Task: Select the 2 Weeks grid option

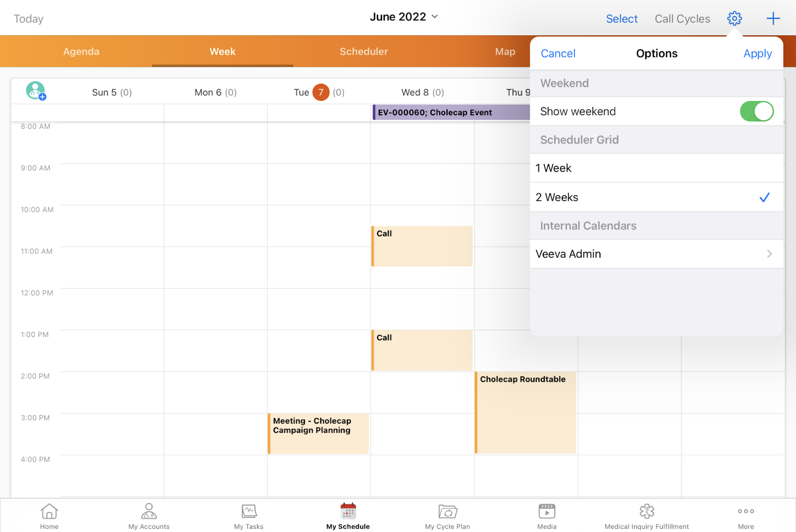Action: pos(656,197)
